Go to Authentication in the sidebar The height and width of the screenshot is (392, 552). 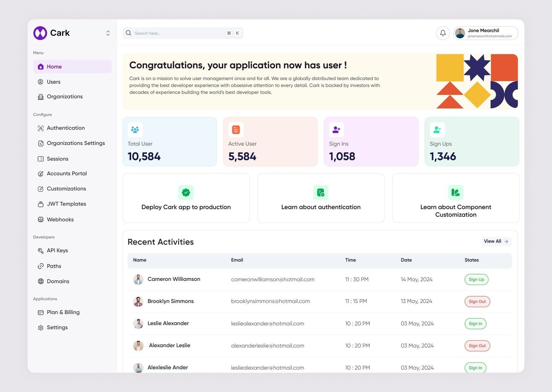click(66, 128)
